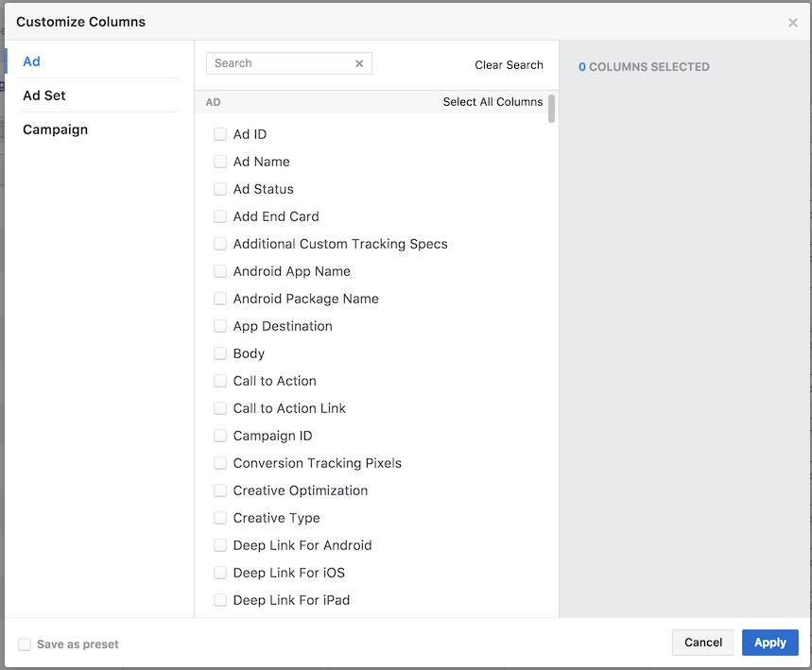Click Select All Columns link

(492, 102)
